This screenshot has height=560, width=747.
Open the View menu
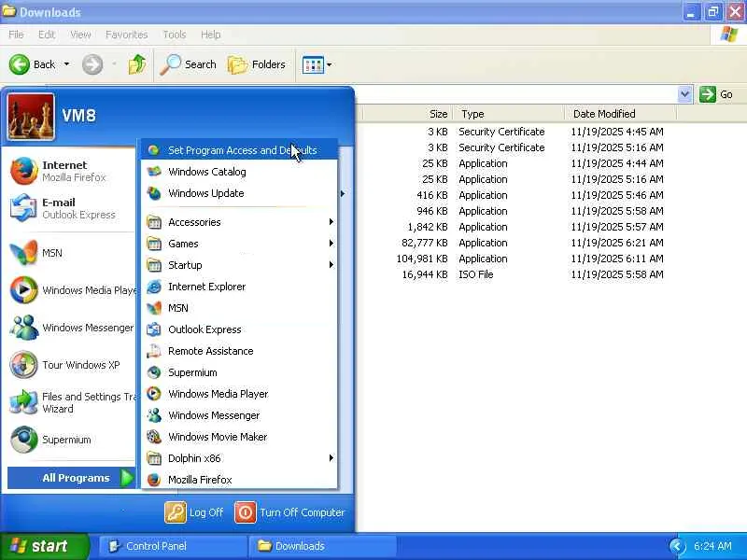pos(80,35)
